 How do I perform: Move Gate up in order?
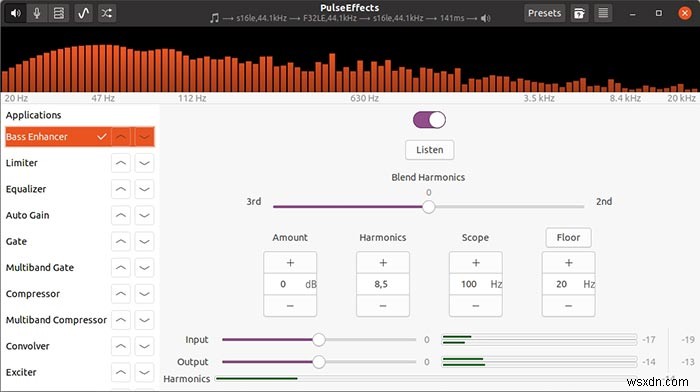pos(121,242)
